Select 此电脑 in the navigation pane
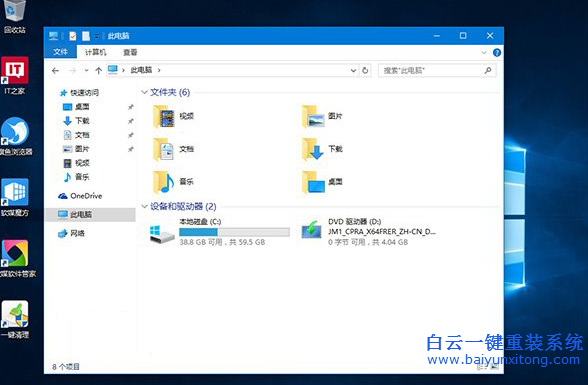 (x=90, y=214)
